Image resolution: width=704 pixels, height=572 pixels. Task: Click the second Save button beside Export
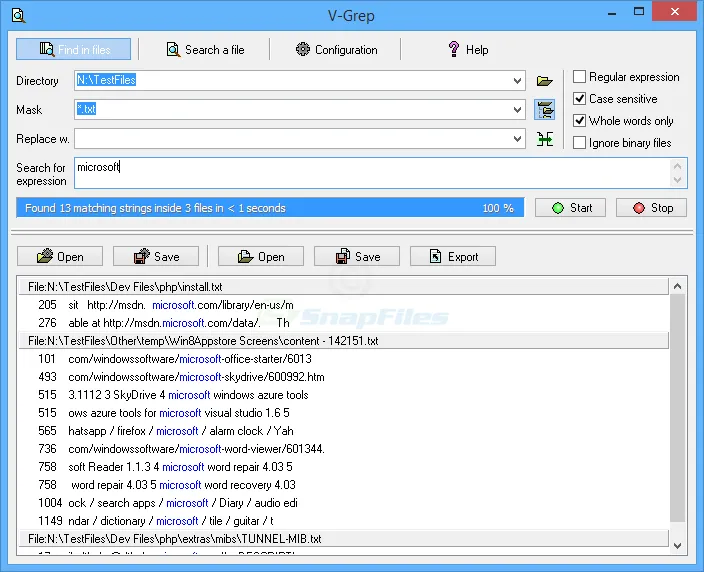coord(357,256)
